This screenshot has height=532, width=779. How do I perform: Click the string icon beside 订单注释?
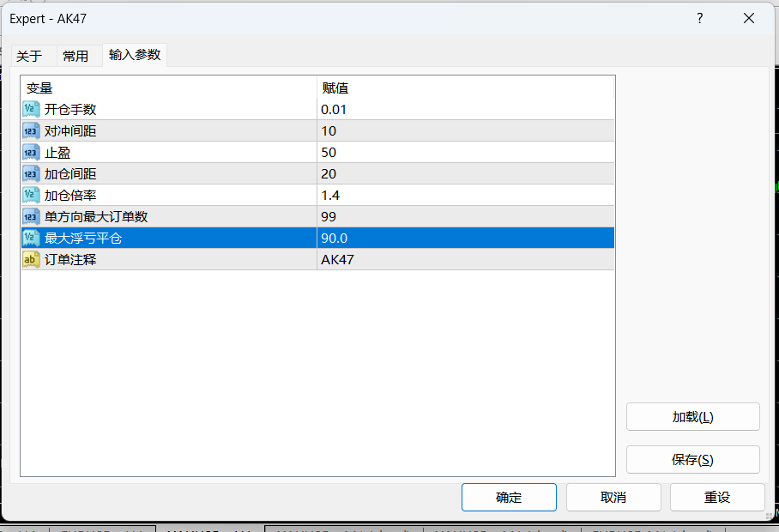pyautogui.click(x=31, y=259)
